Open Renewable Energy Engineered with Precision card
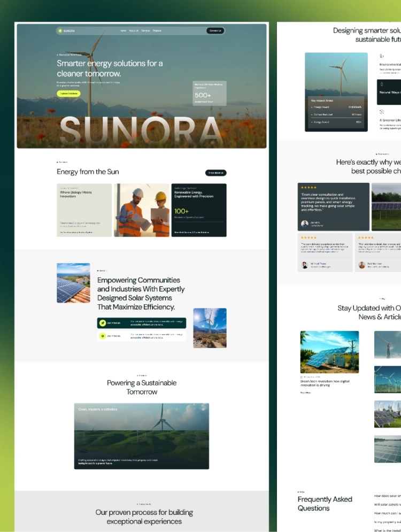The height and width of the screenshot is (532, 401). pos(199,210)
